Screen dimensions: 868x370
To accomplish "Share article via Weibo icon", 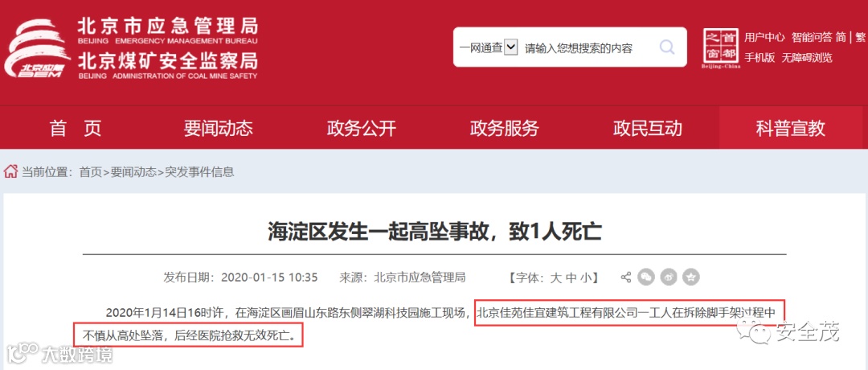I will pyautogui.click(x=669, y=277).
